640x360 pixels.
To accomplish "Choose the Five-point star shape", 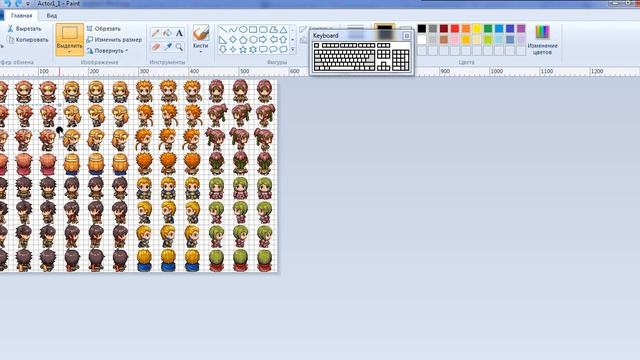I will [x=243, y=49].
